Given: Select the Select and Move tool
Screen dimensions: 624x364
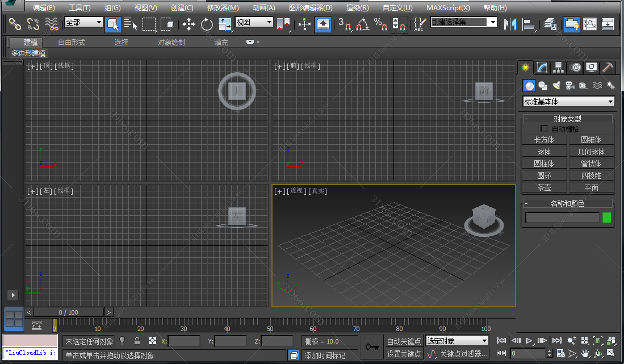Looking at the screenshot, I should tap(189, 24).
